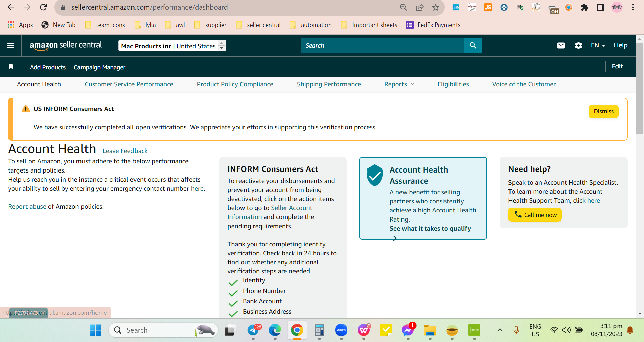Image resolution: width=644 pixels, height=342 pixels.
Task: Click the volume speaker tray icon
Action: click(567, 330)
